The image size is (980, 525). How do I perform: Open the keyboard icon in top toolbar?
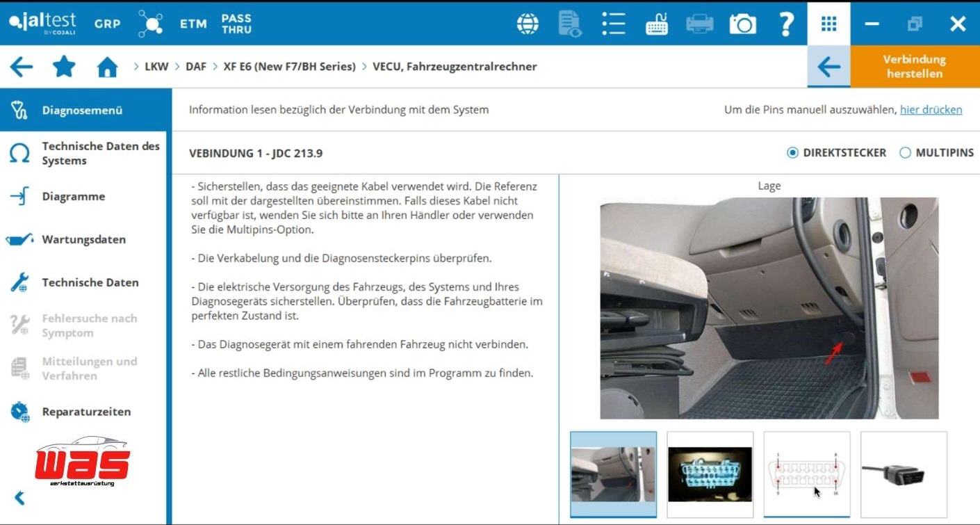click(x=656, y=24)
